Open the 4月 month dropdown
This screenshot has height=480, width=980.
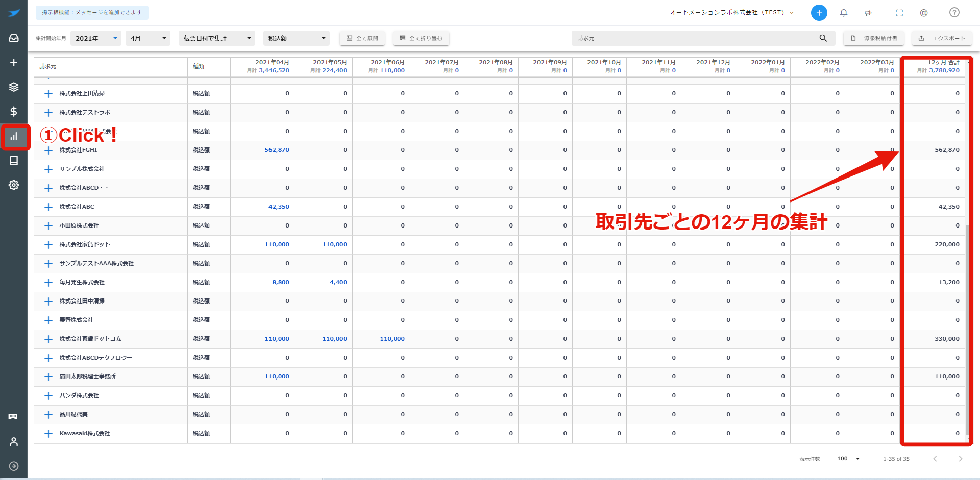(148, 38)
